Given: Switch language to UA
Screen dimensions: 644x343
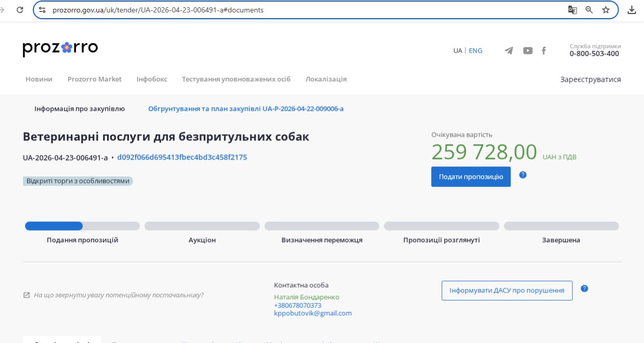Looking at the screenshot, I should (x=457, y=50).
